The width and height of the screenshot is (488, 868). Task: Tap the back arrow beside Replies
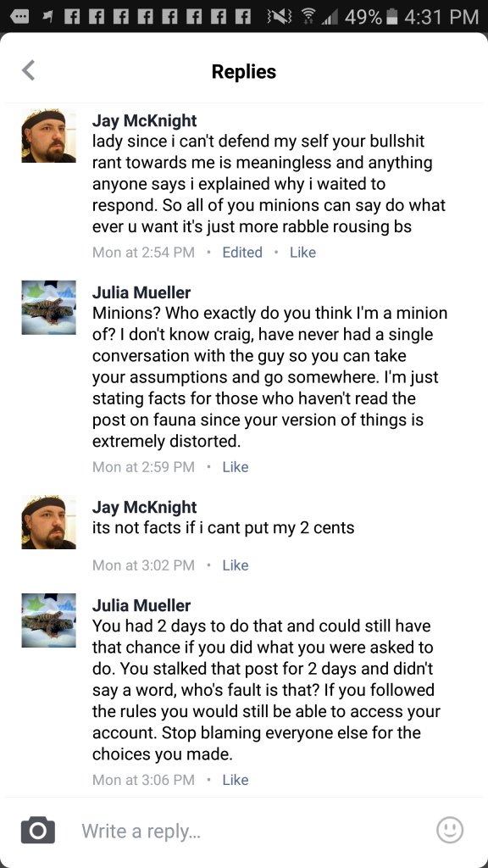(x=28, y=71)
